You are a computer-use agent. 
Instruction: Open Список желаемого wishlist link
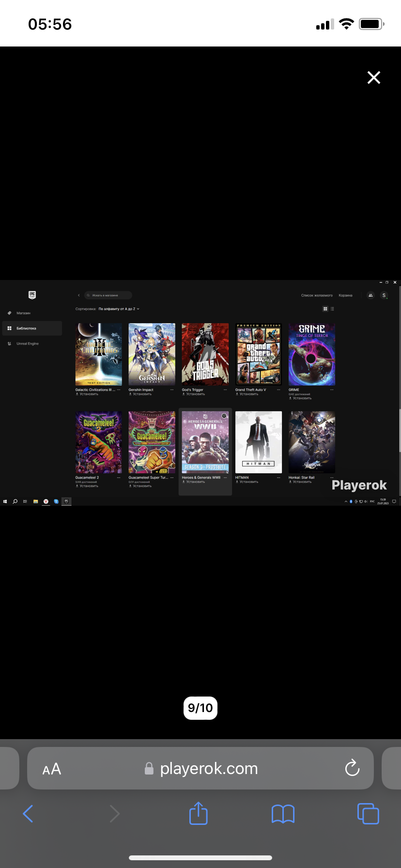[317, 295]
